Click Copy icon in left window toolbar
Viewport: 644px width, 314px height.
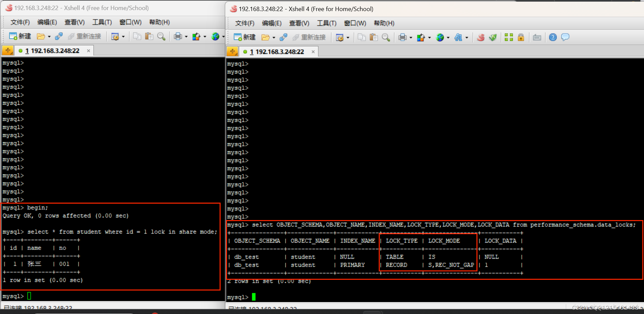point(137,36)
